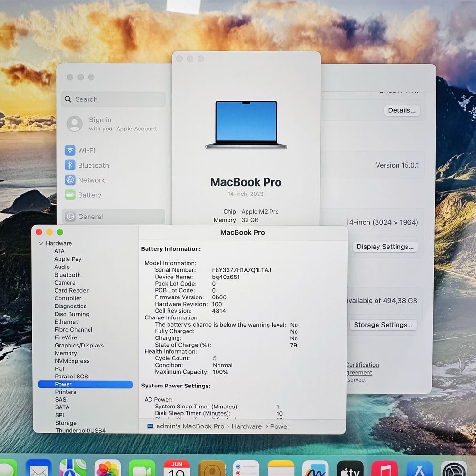Select Apple Pay in the Hardware list
This screenshot has width=476, height=476.
68,259
